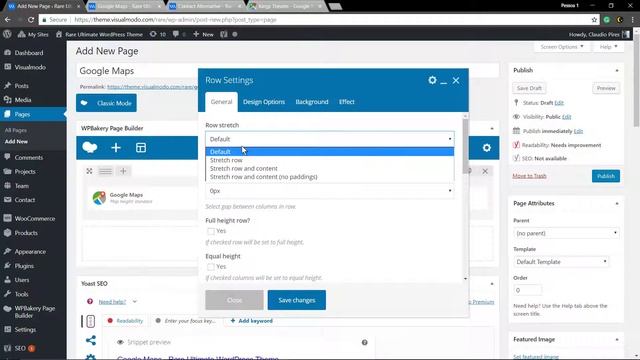Screen dimensions: 640x360
Task: Click the Order input field
Action: tap(527, 290)
